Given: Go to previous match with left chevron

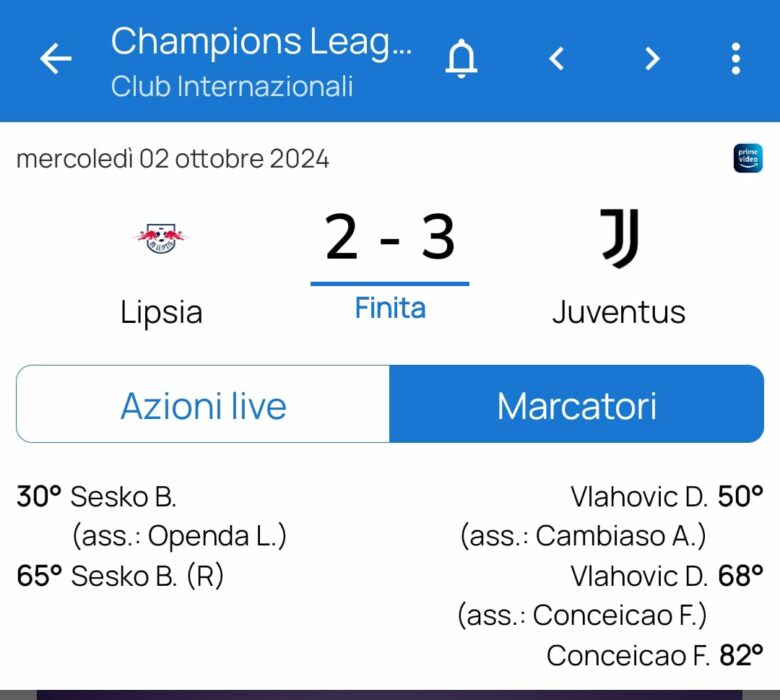Looking at the screenshot, I should coord(557,59).
